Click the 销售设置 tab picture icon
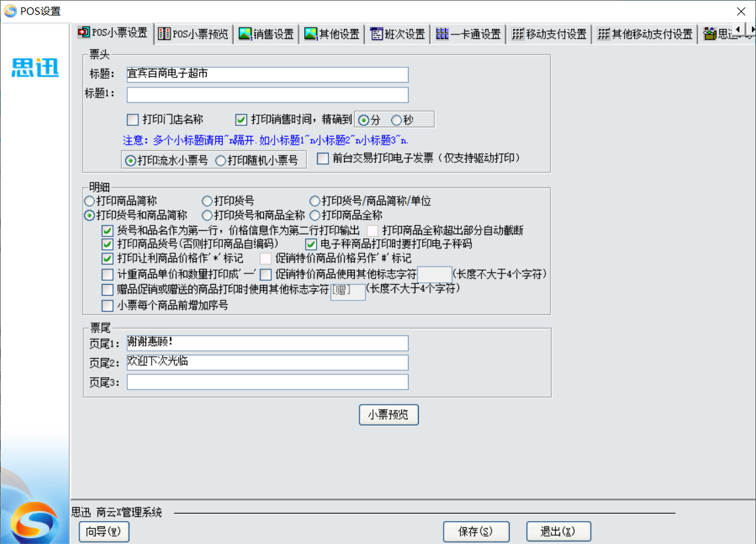Image resolution: width=756 pixels, height=544 pixels. pos(245,34)
